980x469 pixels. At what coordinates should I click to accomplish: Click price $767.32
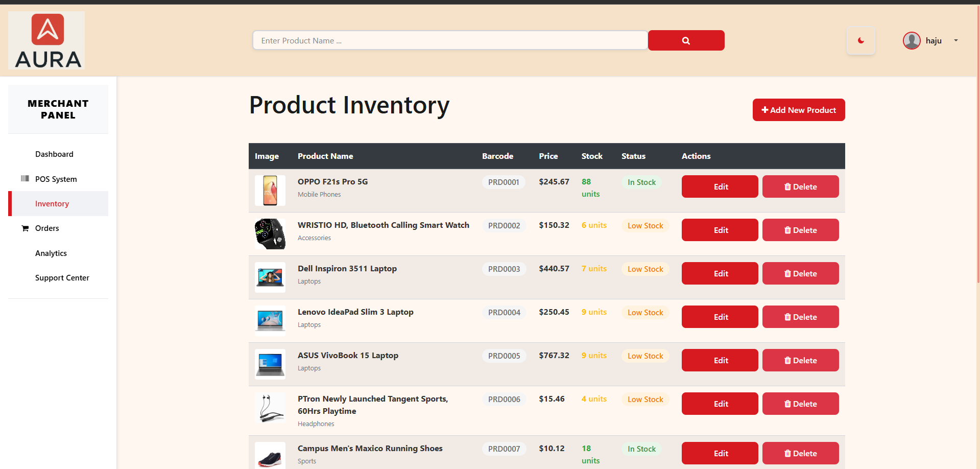click(x=554, y=356)
